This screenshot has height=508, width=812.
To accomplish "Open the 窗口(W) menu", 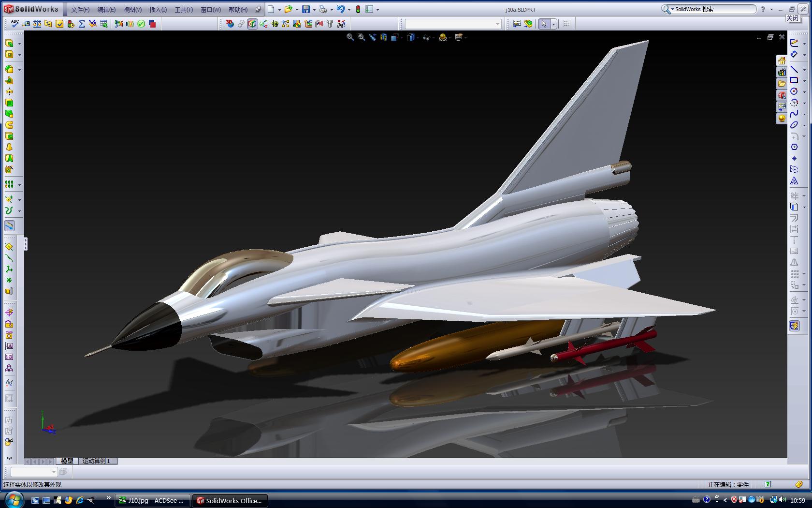I will (211, 10).
